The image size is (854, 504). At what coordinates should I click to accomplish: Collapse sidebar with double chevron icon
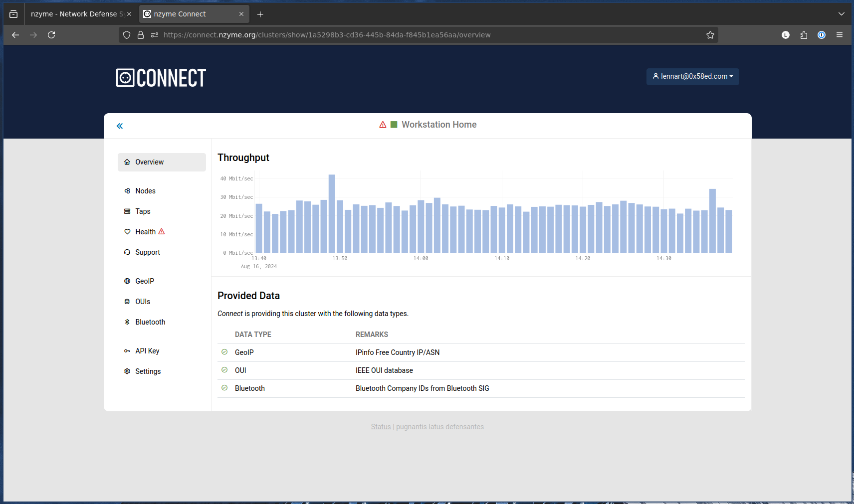click(120, 126)
